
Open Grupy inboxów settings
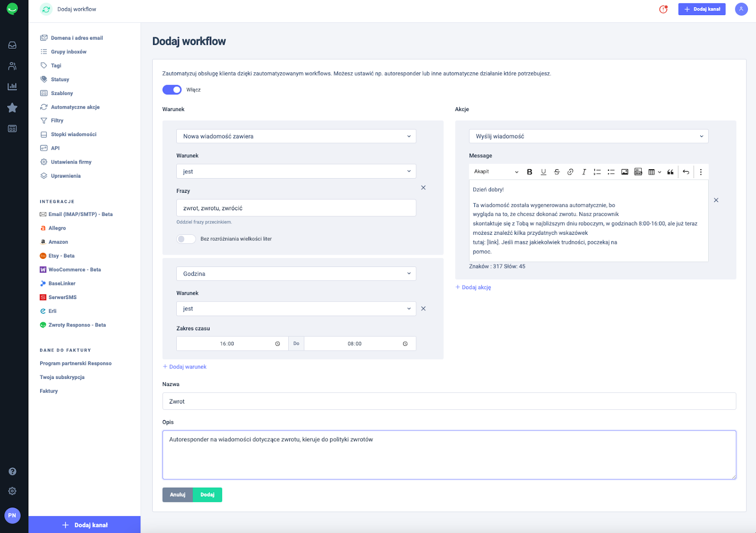click(63, 52)
